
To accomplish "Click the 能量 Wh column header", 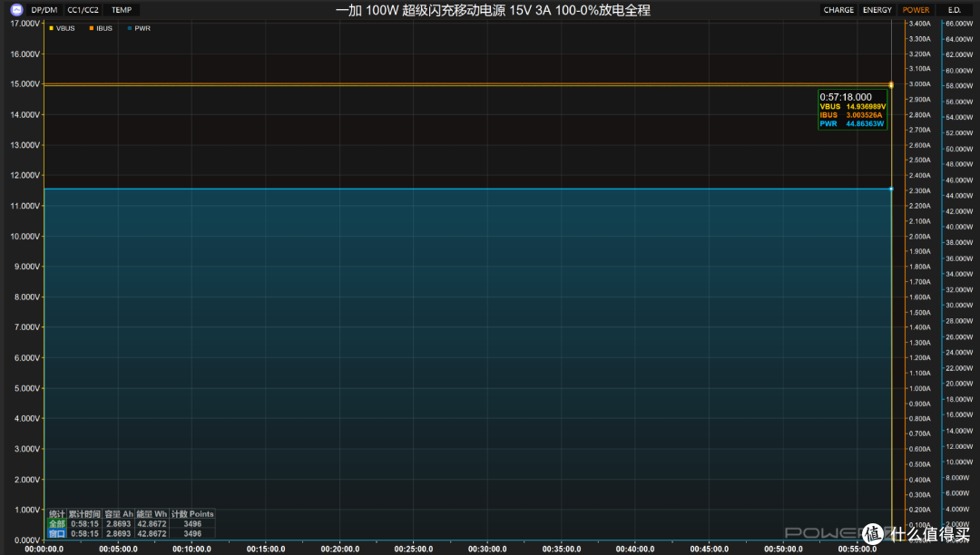I will (x=152, y=514).
